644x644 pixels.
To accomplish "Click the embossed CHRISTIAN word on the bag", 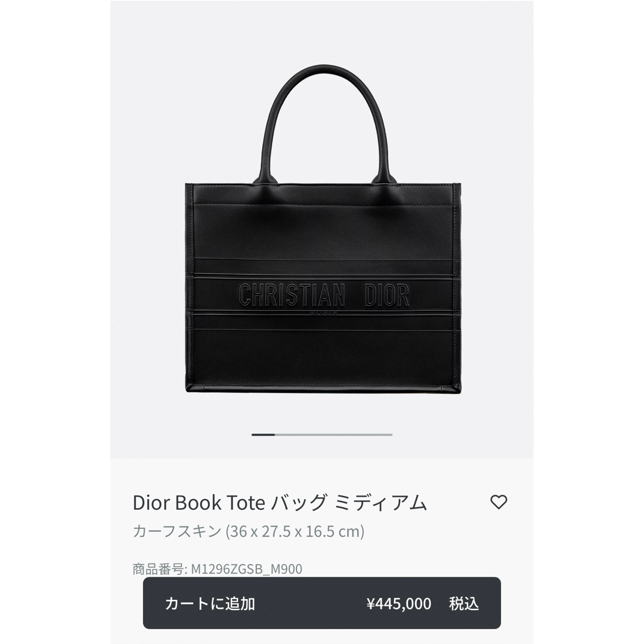I will (292, 295).
